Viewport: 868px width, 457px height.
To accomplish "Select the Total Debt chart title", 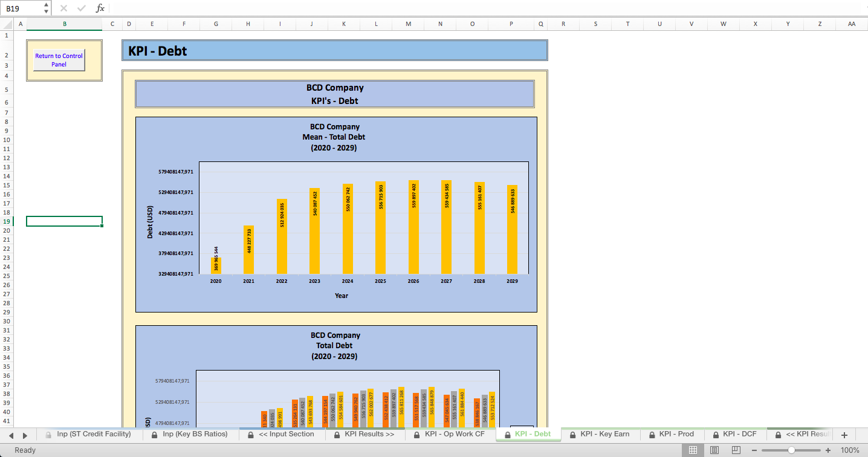I will [x=334, y=346].
